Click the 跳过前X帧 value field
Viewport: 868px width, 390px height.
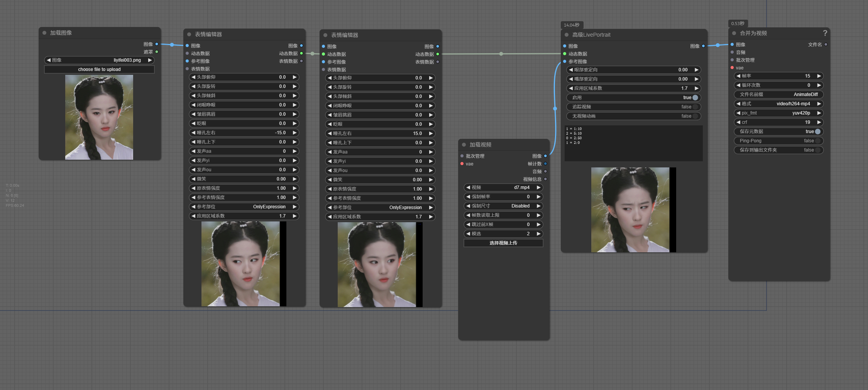[503, 225]
